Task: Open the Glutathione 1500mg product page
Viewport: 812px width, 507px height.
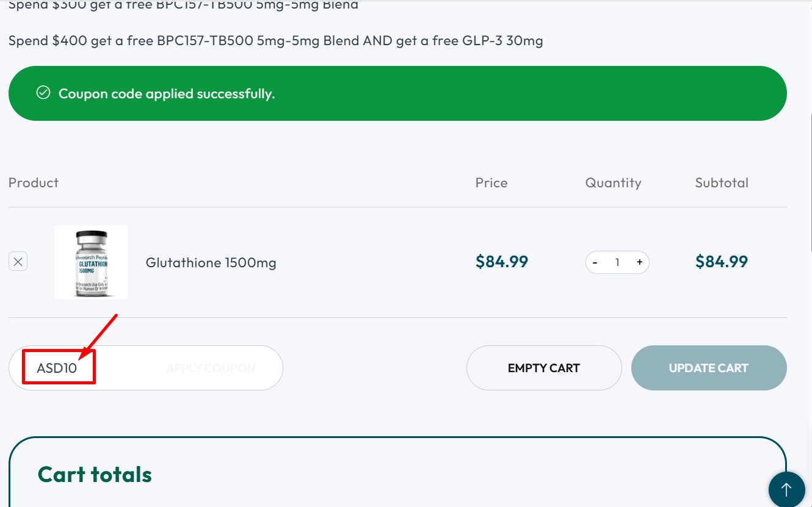Action: [211, 262]
